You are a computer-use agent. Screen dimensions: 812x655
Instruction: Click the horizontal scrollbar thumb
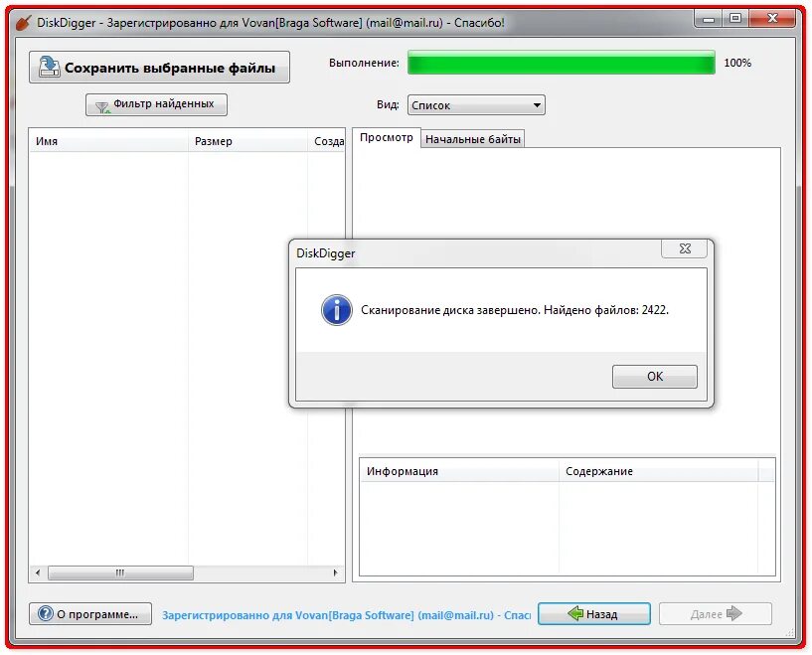click(x=120, y=573)
